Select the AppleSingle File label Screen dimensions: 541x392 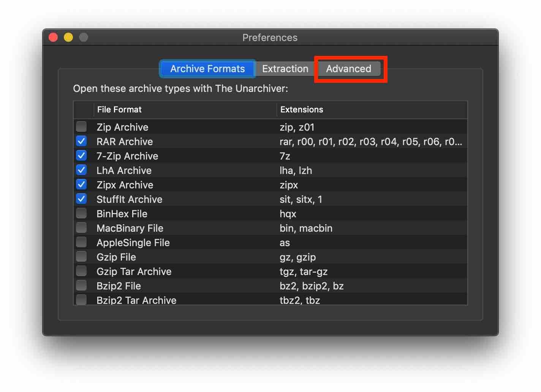pyautogui.click(x=133, y=243)
